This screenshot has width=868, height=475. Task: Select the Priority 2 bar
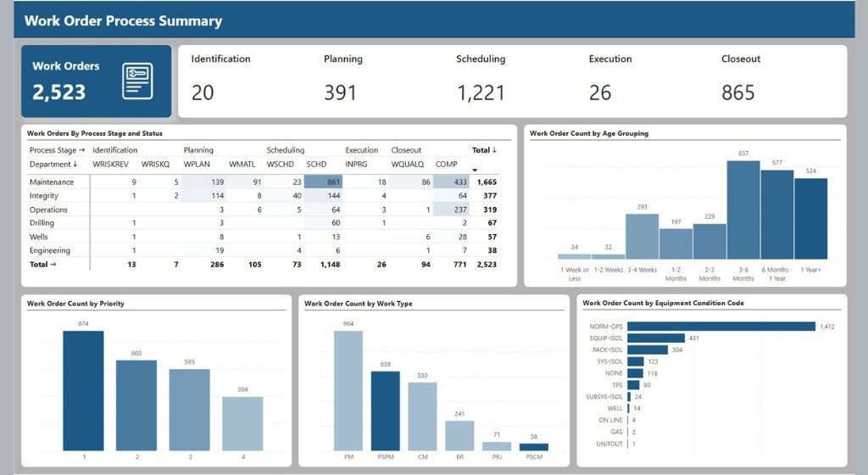(136, 405)
